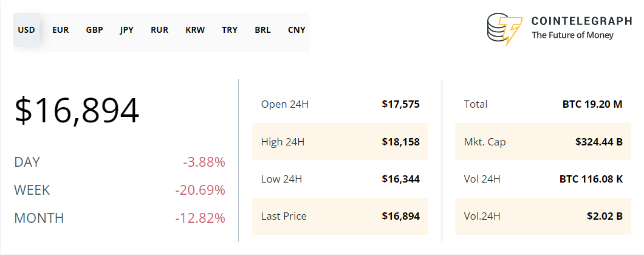Choose the TRY currency tab
644x255 pixels.
pyautogui.click(x=230, y=30)
